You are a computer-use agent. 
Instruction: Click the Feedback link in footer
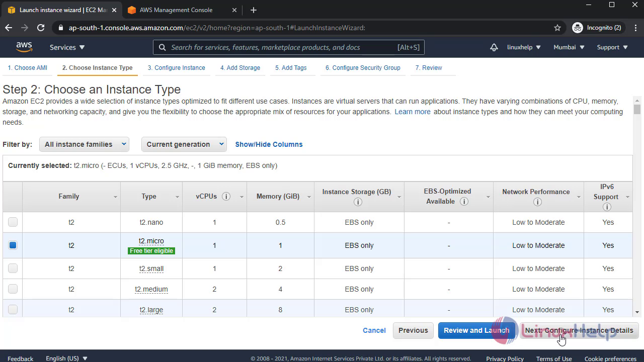click(x=21, y=358)
